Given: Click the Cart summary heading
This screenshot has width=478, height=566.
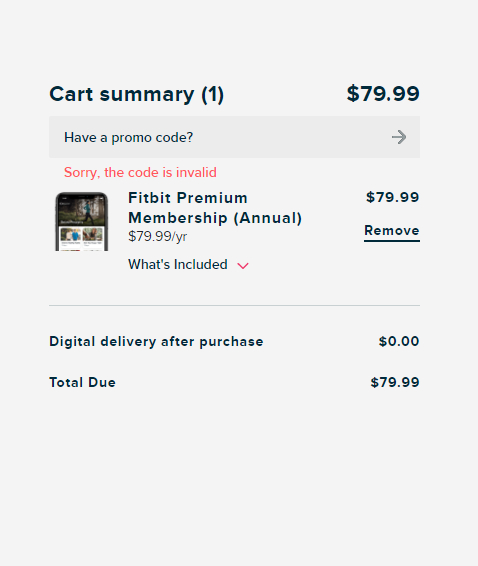Looking at the screenshot, I should tap(136, 95).
